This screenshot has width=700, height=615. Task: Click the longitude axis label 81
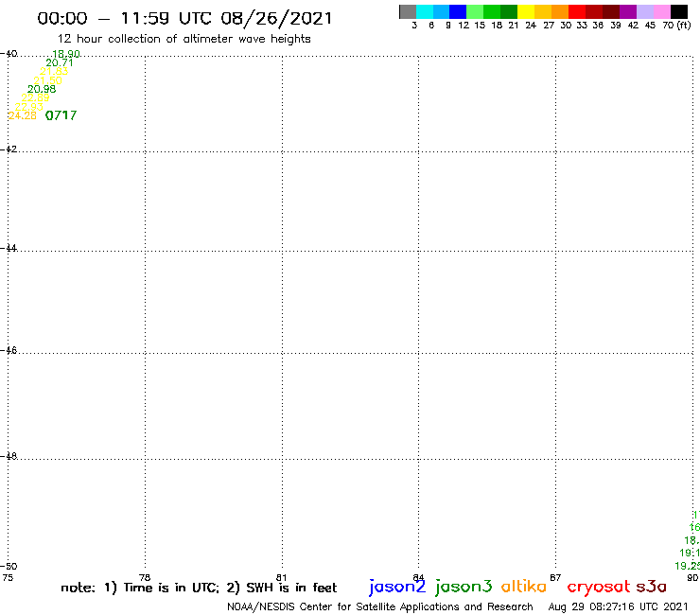282,577
